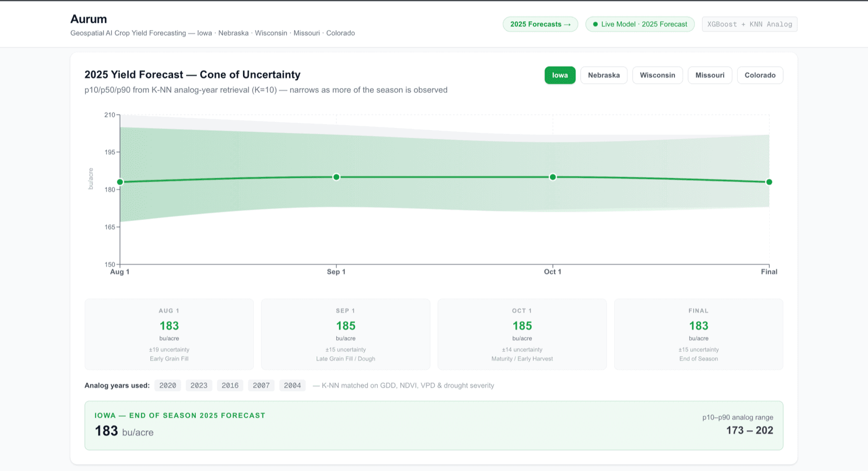Select the OCT 1 forecast card
The image size is (868, 471).
coord(522,334)
